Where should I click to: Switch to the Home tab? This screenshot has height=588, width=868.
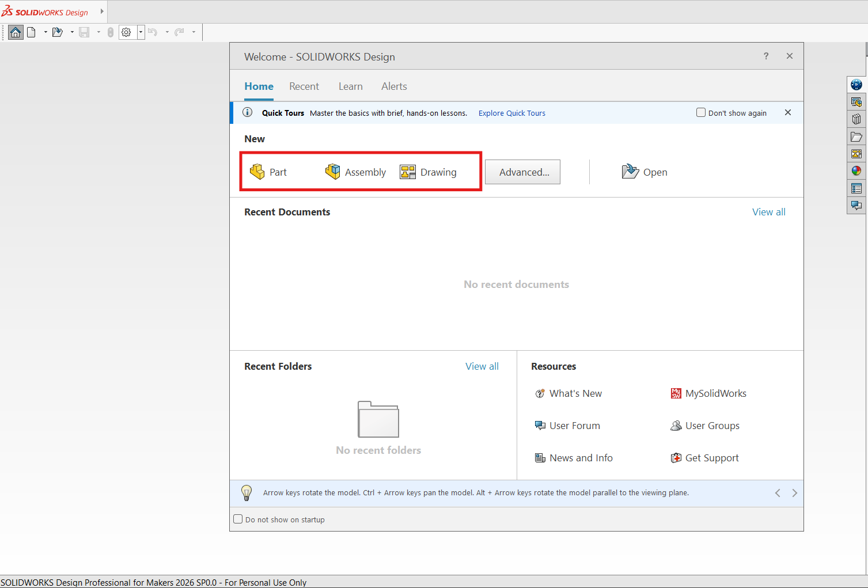pyautogui.click(x=259, y=86)
